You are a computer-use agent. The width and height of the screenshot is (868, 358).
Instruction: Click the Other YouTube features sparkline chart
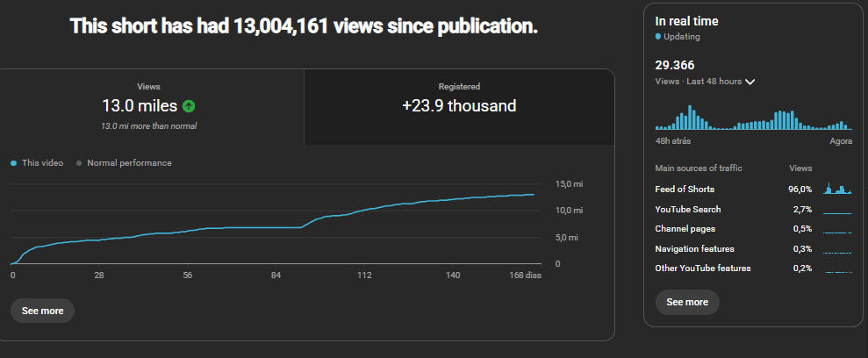click(x=837, y=272)
